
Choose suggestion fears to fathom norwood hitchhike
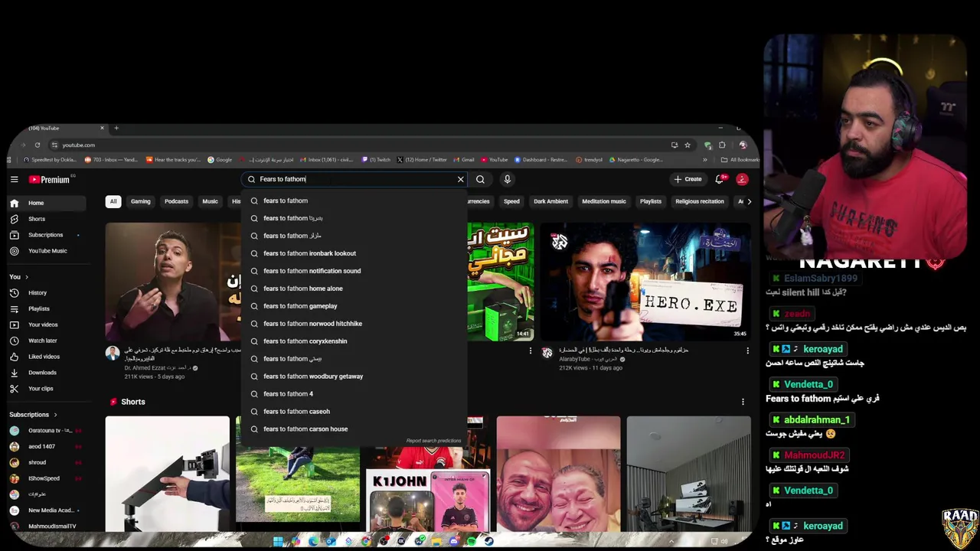(x=354, y=324)
